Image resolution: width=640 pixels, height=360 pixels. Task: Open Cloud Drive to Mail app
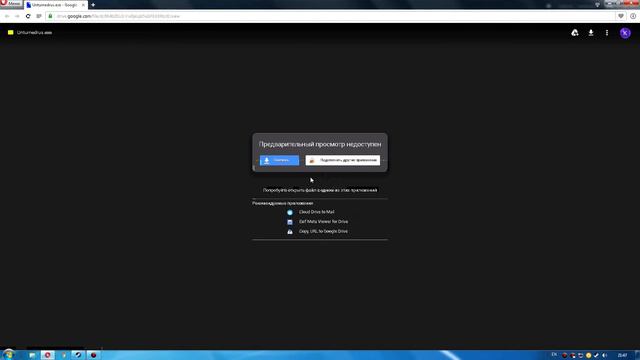(317, 212)
